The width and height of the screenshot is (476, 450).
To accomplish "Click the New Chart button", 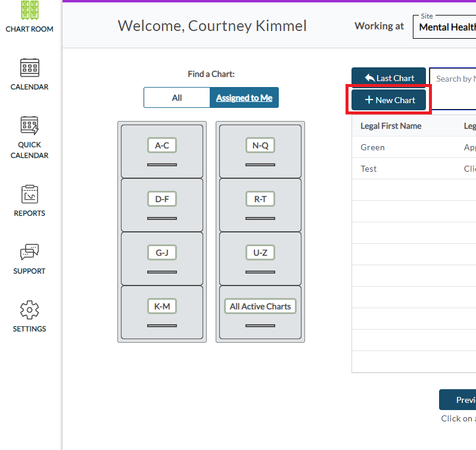I will tap(389, 100).
